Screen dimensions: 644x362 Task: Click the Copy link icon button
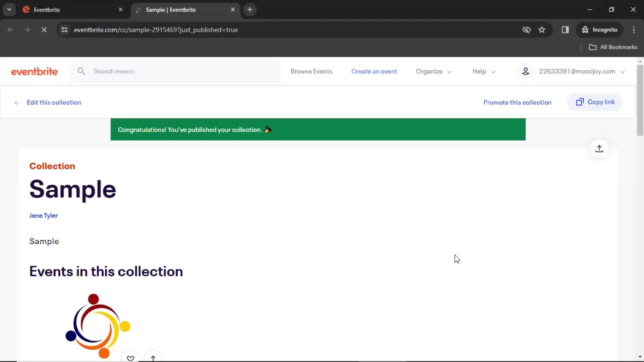pos(580,102)
